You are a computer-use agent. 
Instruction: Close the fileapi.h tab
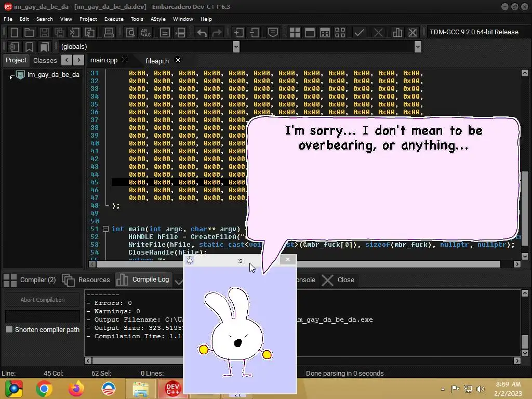pyautogui.click(x=178, y=60)
